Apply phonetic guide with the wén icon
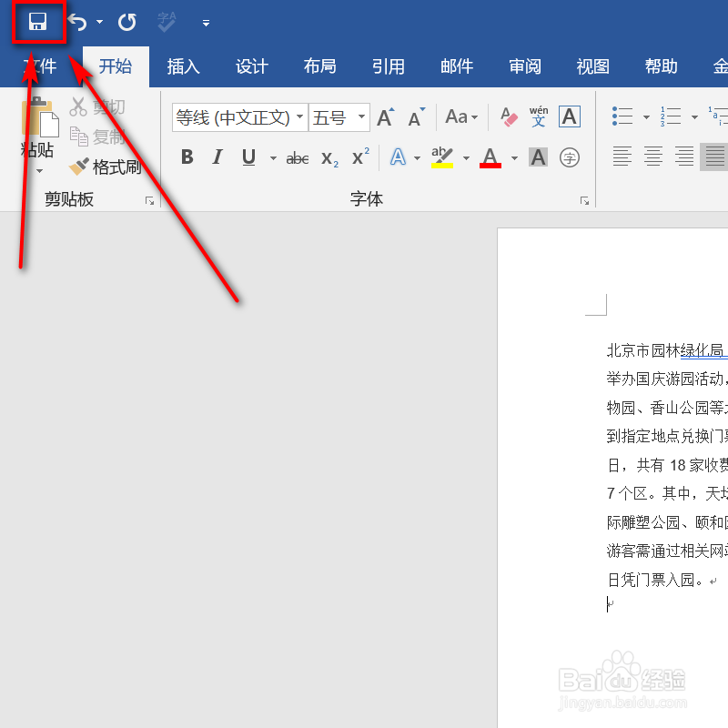728x728 pixels. (538, 116)
